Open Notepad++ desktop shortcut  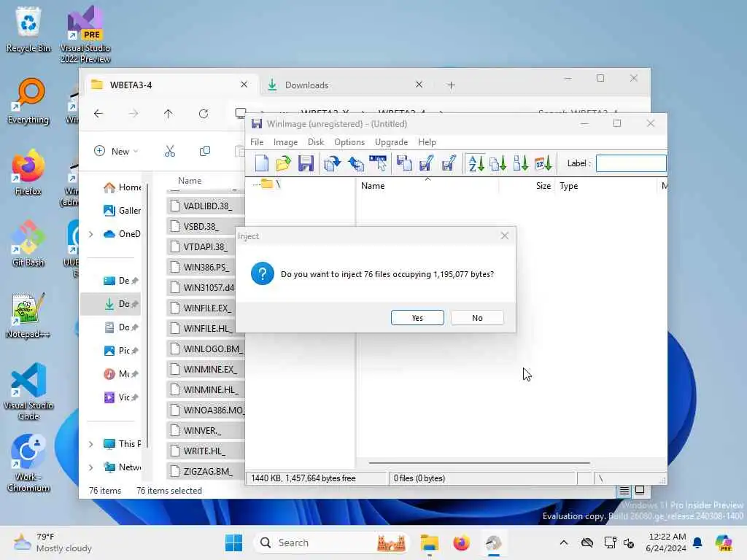point(28,315)
